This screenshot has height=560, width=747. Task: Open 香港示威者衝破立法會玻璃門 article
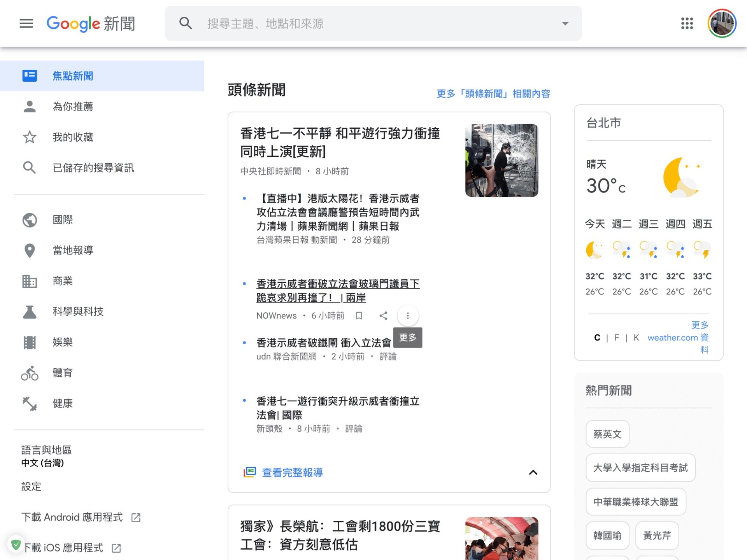338,291
